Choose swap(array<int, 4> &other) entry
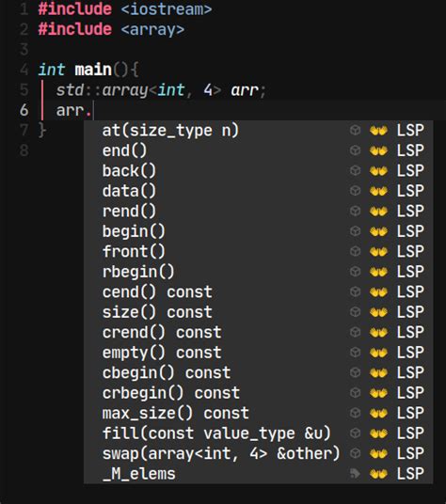Image resolution: width=446 pixels, height=504 pixels. (x=258, y=453)
